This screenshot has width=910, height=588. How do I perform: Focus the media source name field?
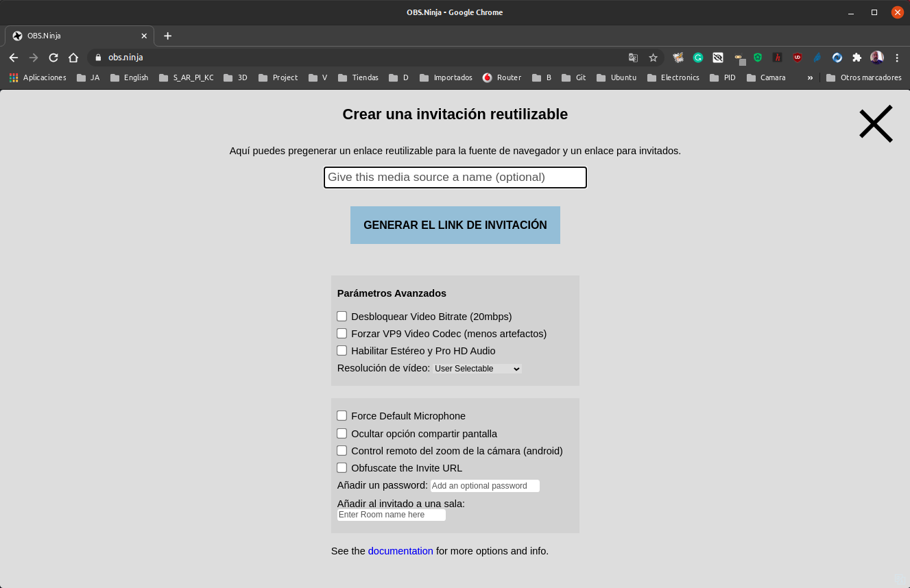(x=455, y=177)
